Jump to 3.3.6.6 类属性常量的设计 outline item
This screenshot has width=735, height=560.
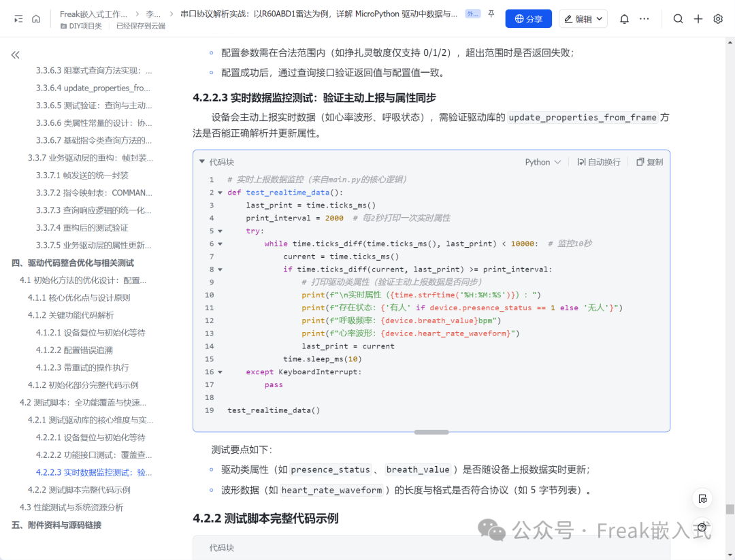tap(94, 123)
